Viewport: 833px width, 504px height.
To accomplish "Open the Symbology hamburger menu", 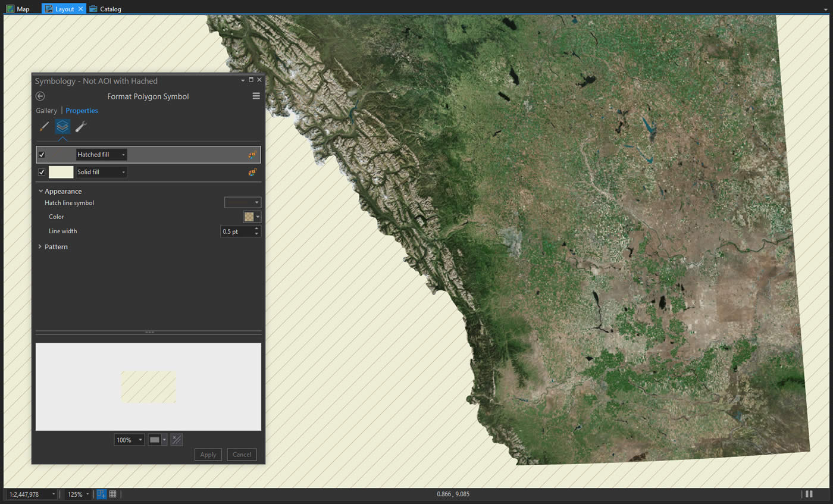I will [256, 96].
